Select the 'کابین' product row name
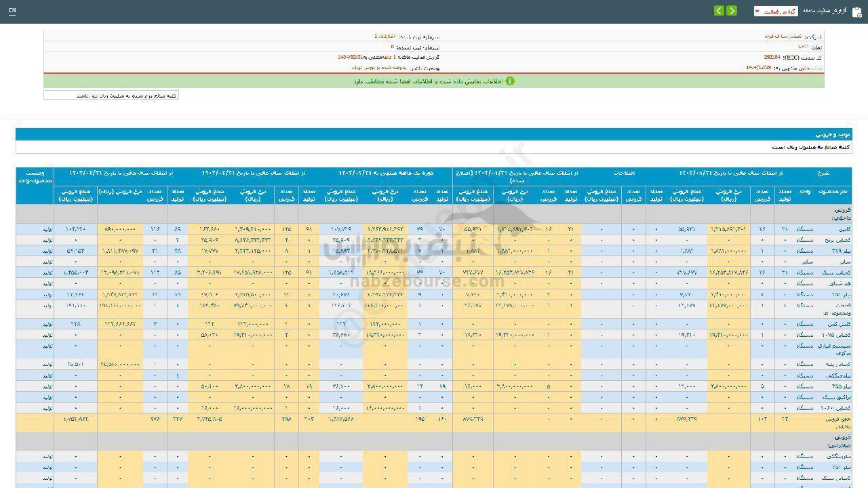This screenshot has width=868, height=488. pyautogui.click(x=844, y=230)
